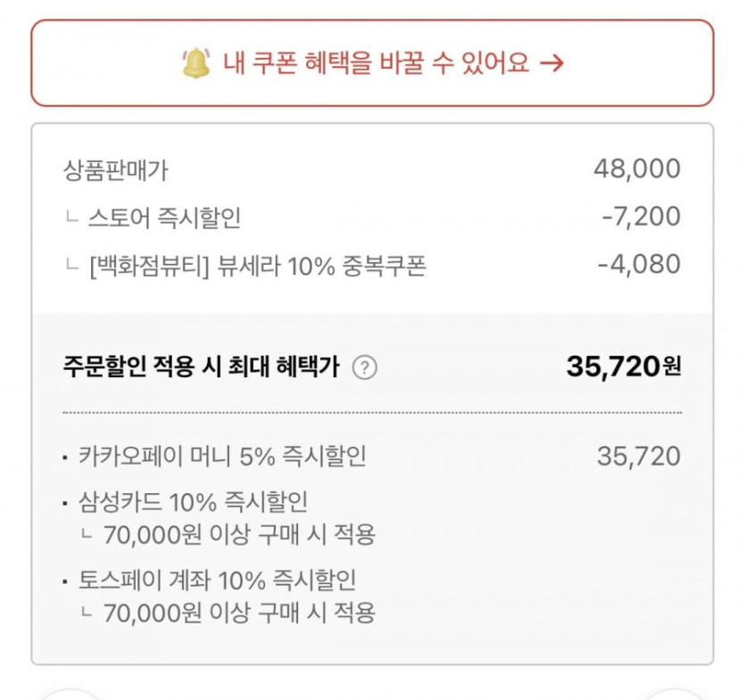Click the bold 35,720원 final price
Screen dimensions: 745x700
623,366
